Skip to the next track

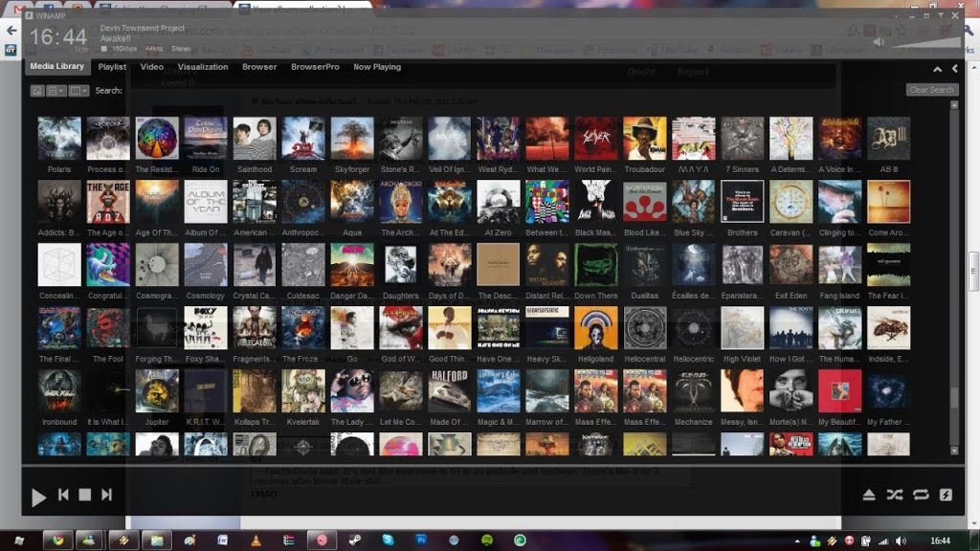pos(106,495)
